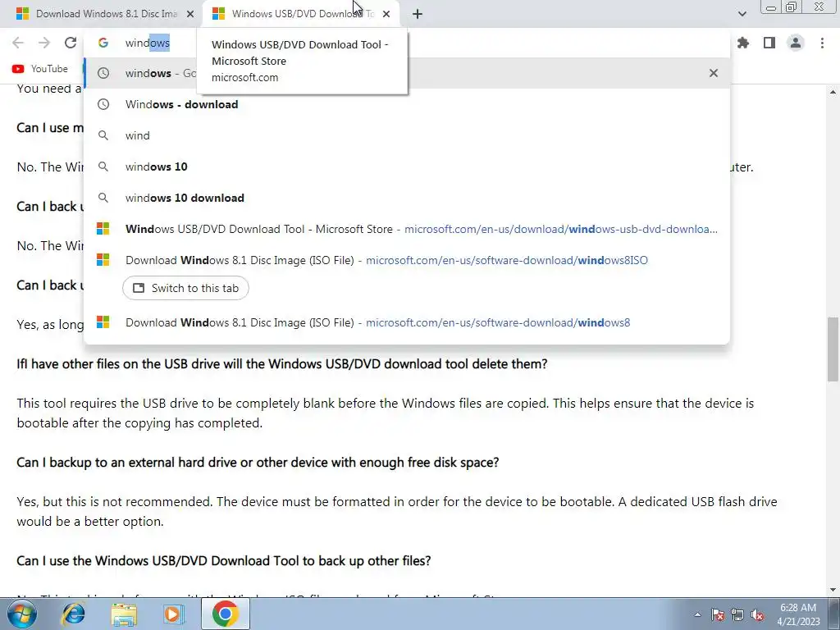The image size is (840, 630).
Task: Open Windows Explorer from the taskbar
Action: point(124,614)
